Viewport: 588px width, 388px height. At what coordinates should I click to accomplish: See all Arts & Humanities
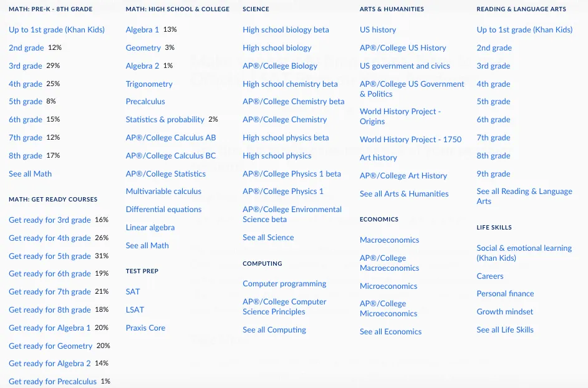tap(404, 193)
